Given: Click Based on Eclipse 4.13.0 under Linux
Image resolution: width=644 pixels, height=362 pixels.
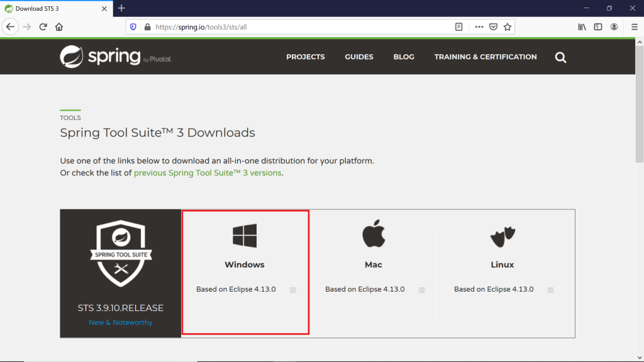Looking at the screenshot, I should click(x=494, y=289).
